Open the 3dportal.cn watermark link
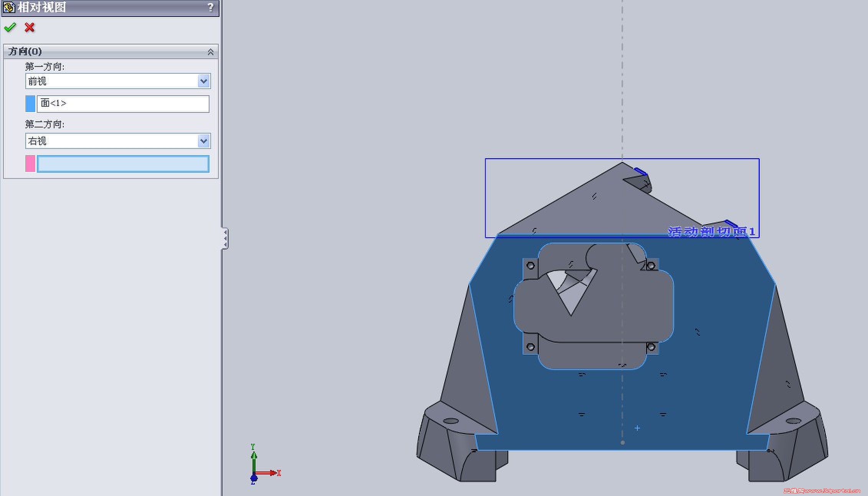868x496 pixels. click(821, 491)
